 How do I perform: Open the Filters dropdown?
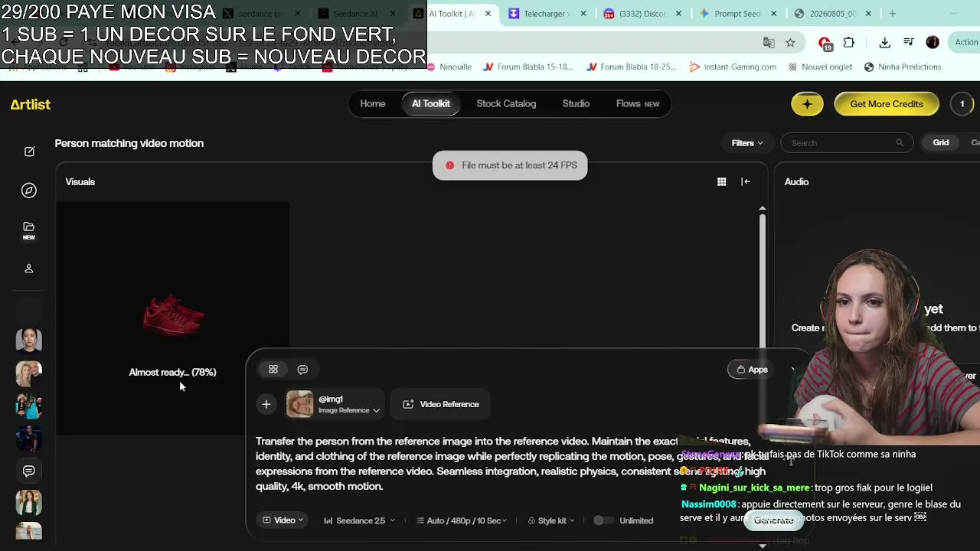[x=747, y=143]
